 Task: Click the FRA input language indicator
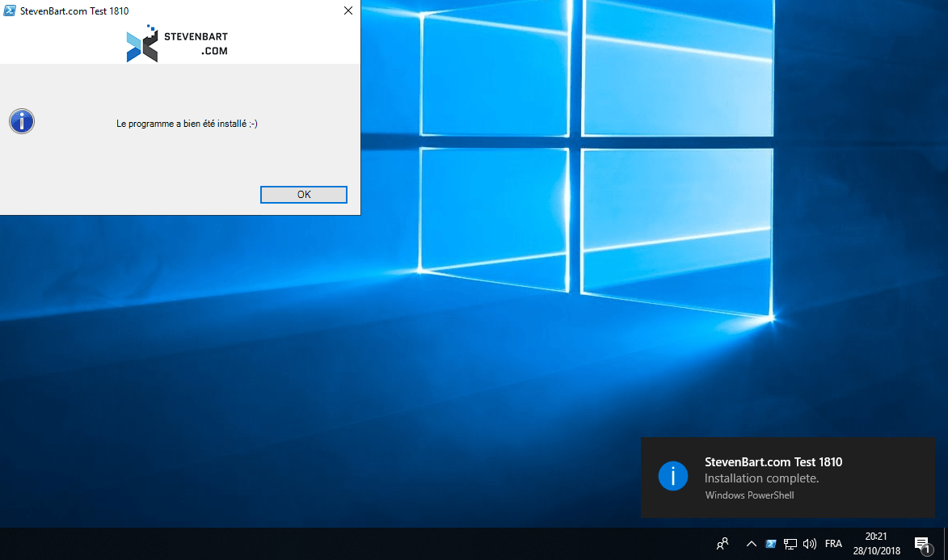(x=833, y=544)
